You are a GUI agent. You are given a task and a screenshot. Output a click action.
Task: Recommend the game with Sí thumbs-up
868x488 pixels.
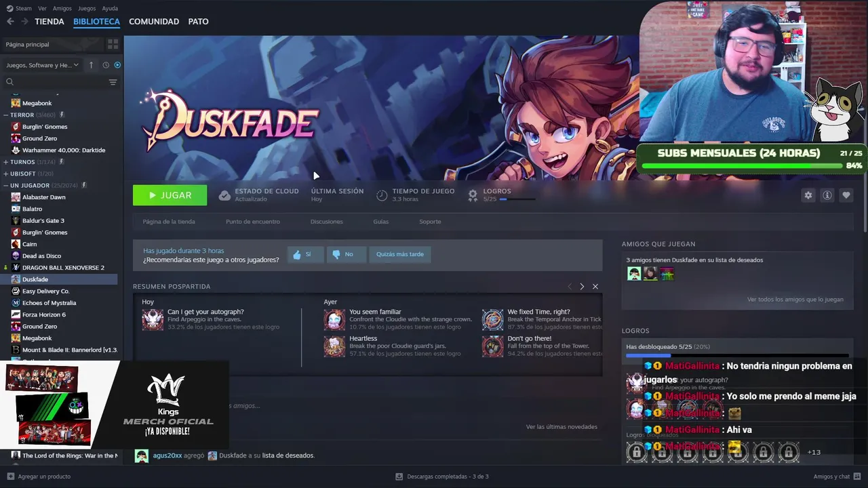pos(305,254)
